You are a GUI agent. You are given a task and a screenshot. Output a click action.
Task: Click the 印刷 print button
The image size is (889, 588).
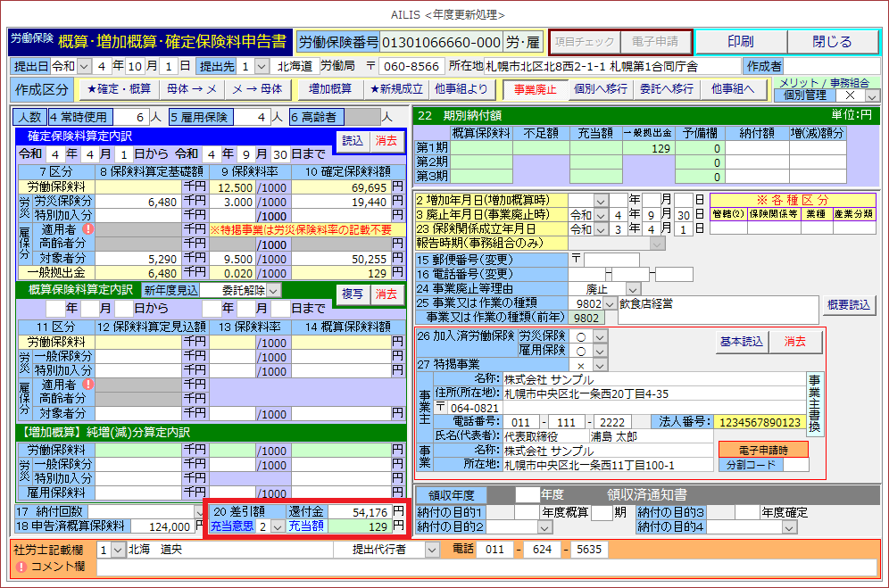click(x=740, y=42)
